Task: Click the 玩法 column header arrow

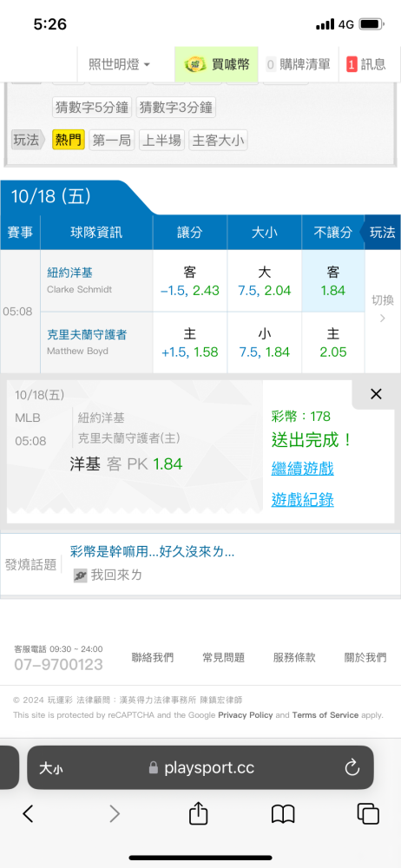Action: pos(380,233)
